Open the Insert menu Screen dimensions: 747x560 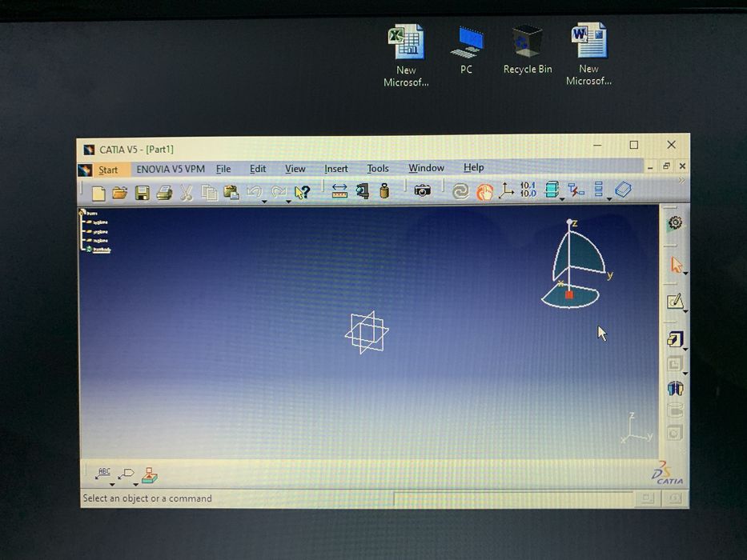[x=335, y=169]
